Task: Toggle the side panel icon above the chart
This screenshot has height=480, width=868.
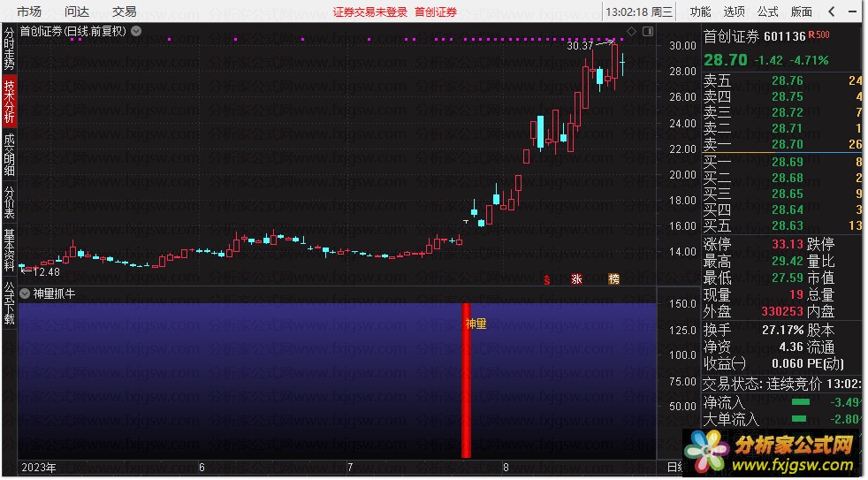Action: pos(648,32)
